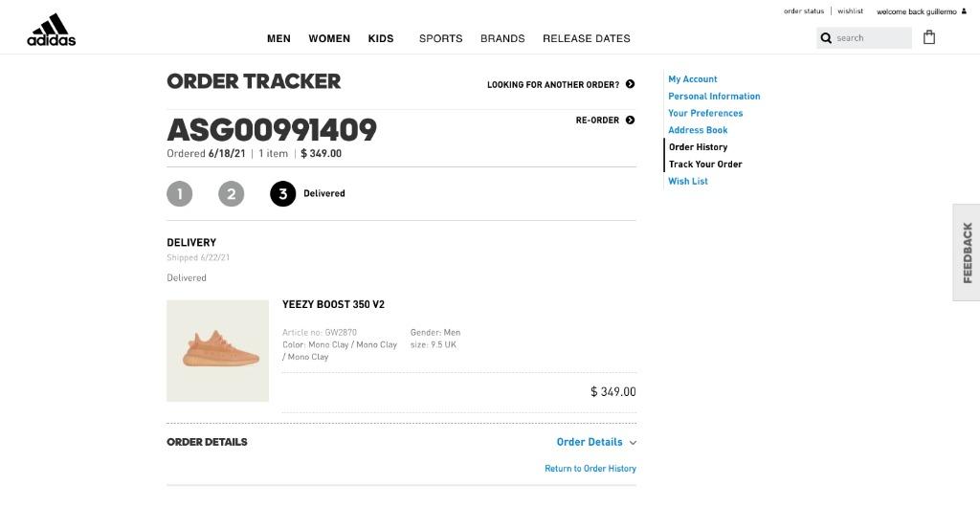980x506 pixels.
Task: Open Address Book in account sidebar
Action: point(698,130)
